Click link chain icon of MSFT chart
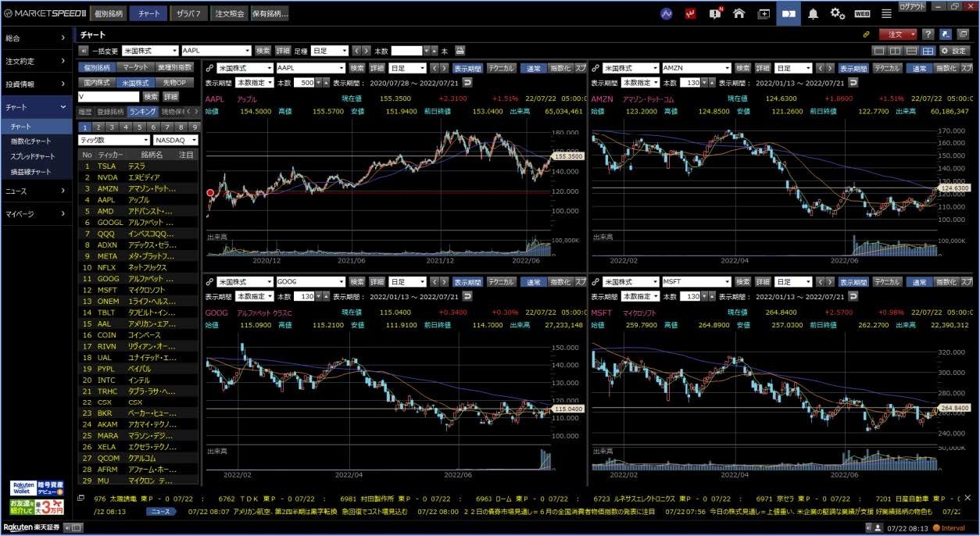 click(x=595, y=282)
